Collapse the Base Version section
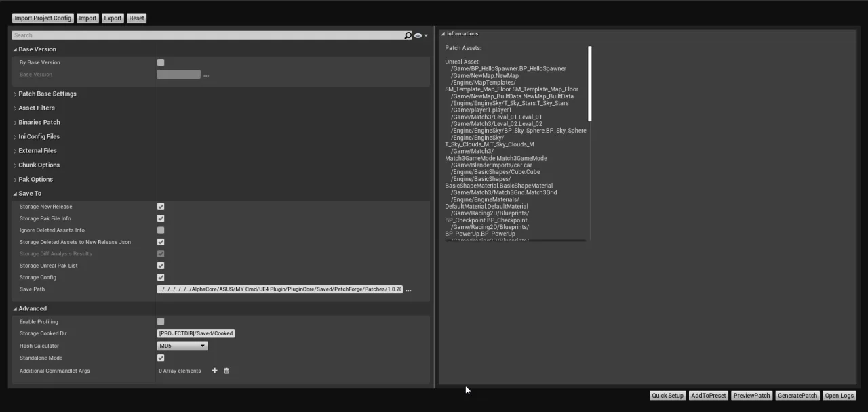Image resolution: width=868 pixels, height=412 pixels. click(x=15, y=49)
